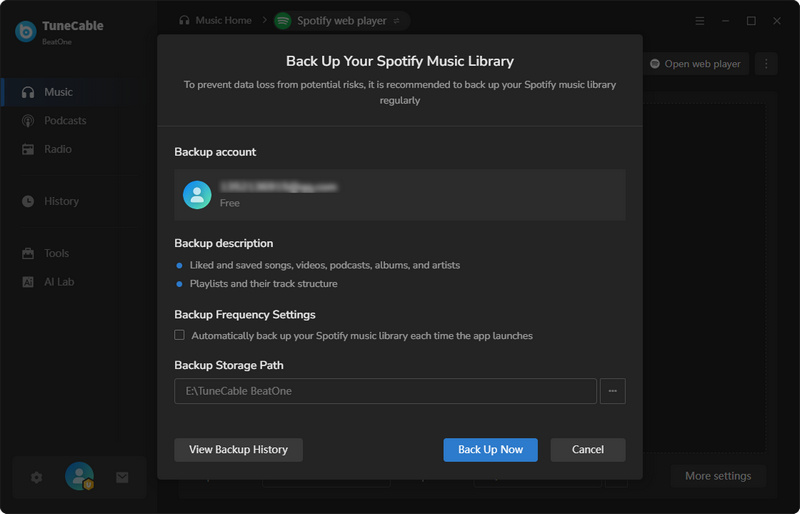Image resolution: width=800 pixels, height=514 pixels.
Task: Click Open web player button
Action: pyautogui.click(x=695, y=64)
